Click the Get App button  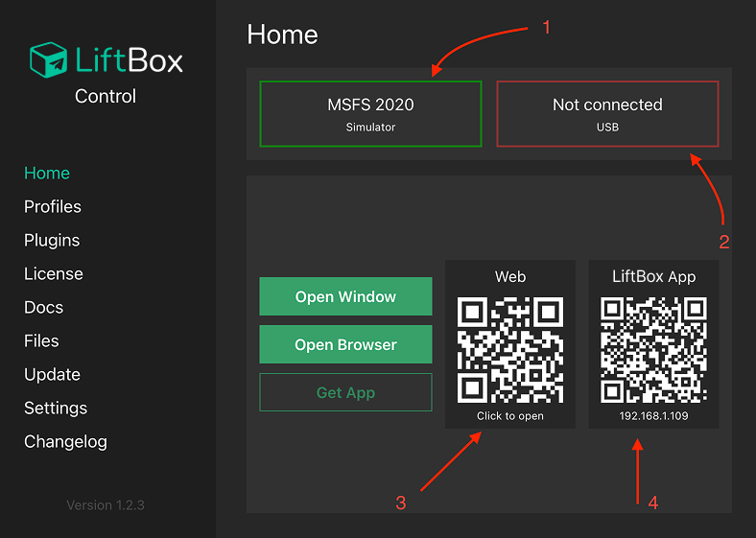pos(345,392)
